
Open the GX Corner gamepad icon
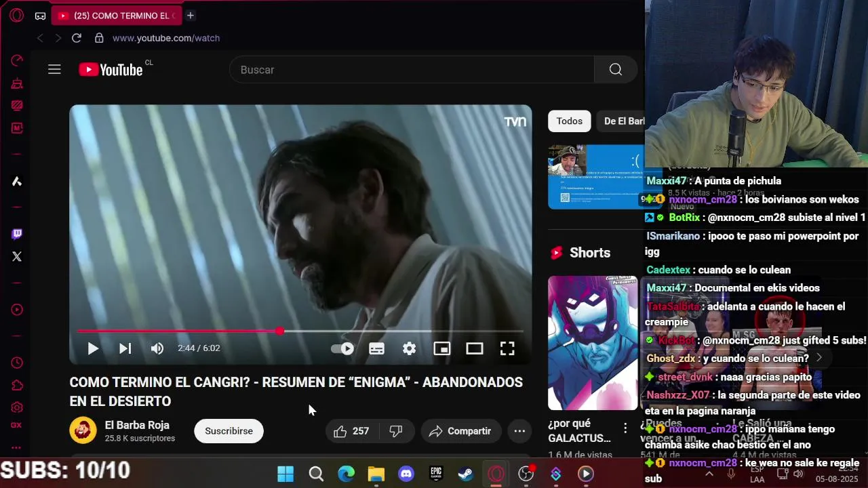pos(41,16)
